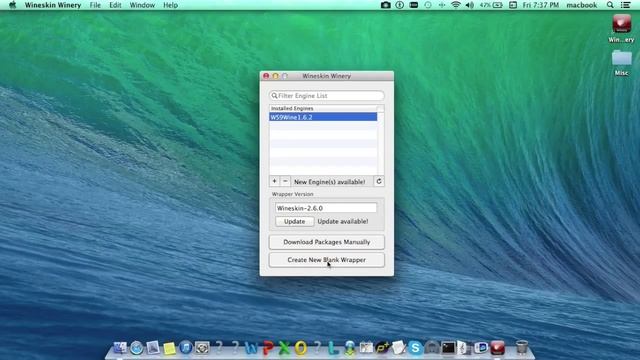The width and height of the screenshot is (640, 360).
Task: Open the File menu
Action: pos(95,5)
